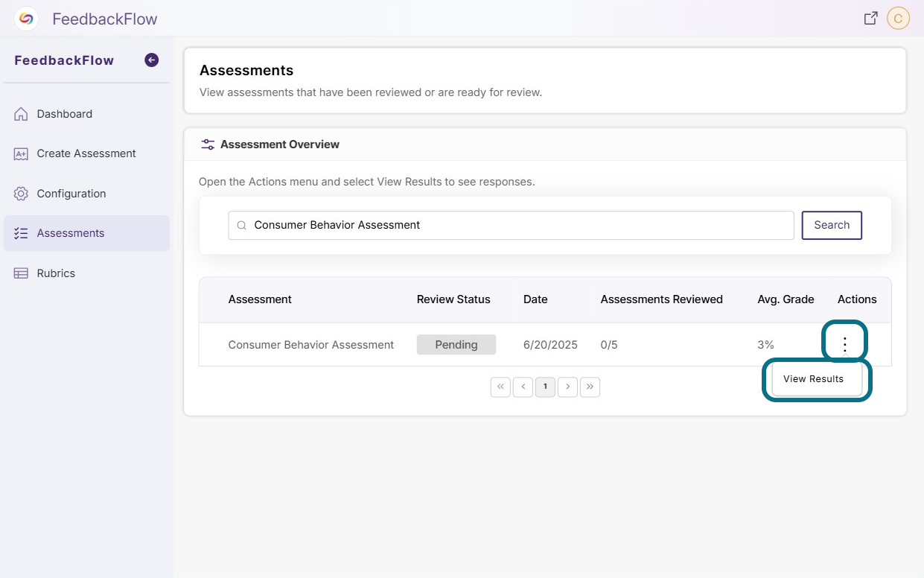Click the Assessment Overview filter sliders icon
The image size is (924, 578).
208,144
